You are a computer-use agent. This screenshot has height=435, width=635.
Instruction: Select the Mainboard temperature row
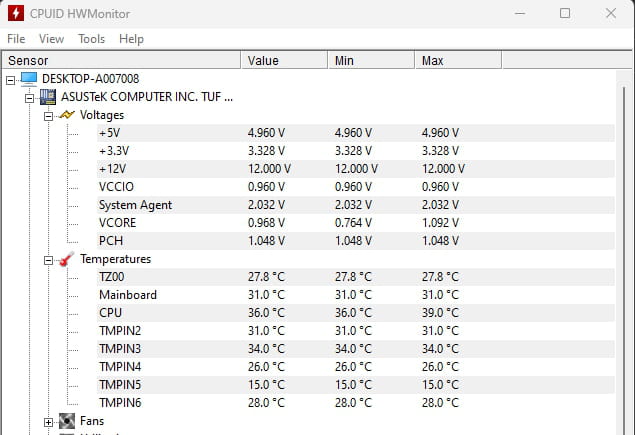click(356, 295)
